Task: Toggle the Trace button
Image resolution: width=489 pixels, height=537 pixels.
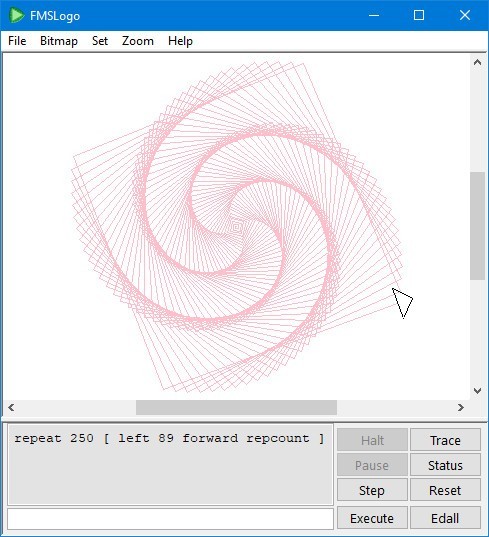Action: click(x=445, y=440)
